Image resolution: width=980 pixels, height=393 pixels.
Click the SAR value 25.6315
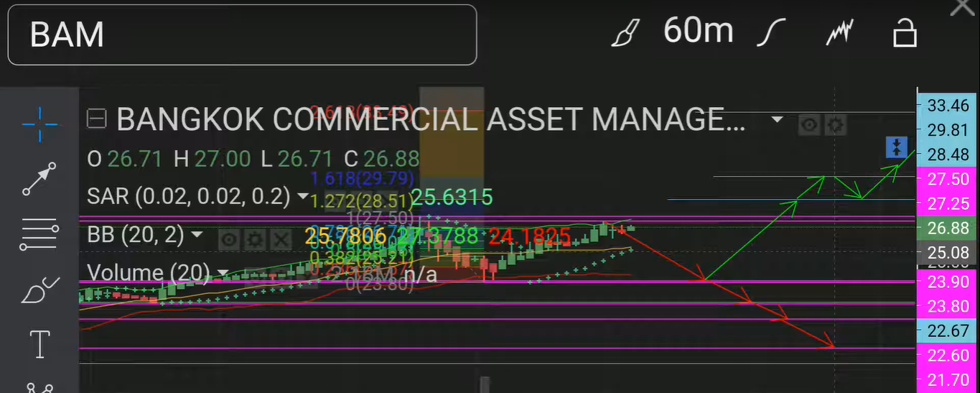coord(452,197)
